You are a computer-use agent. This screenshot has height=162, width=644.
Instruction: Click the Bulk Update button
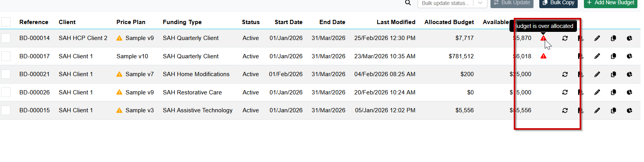tap(512, 3)
